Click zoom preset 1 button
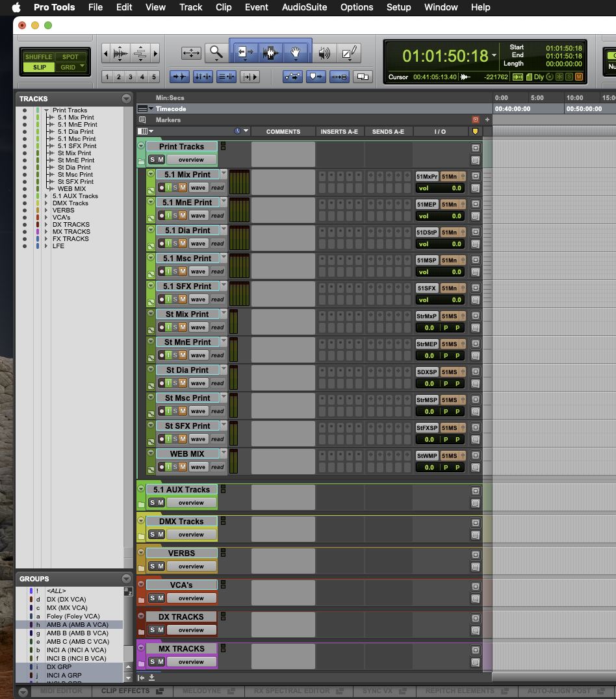 point(107,77)
